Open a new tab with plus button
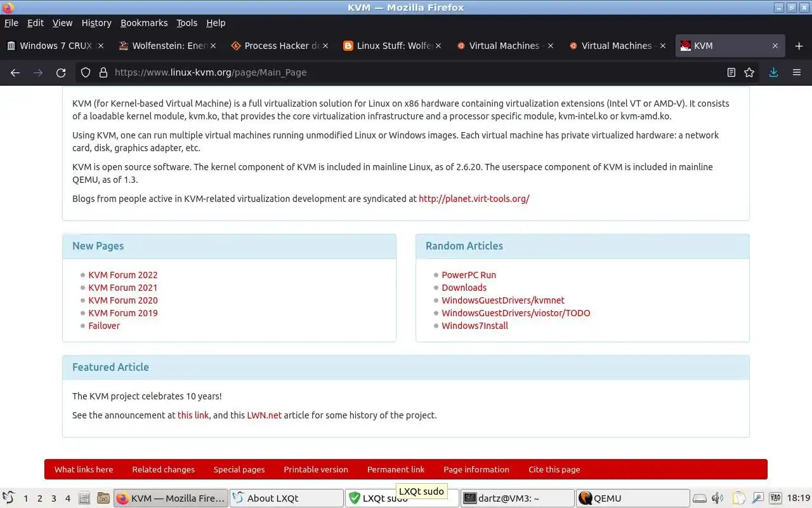This screenshot has width=812, height=508. [799, 46]
